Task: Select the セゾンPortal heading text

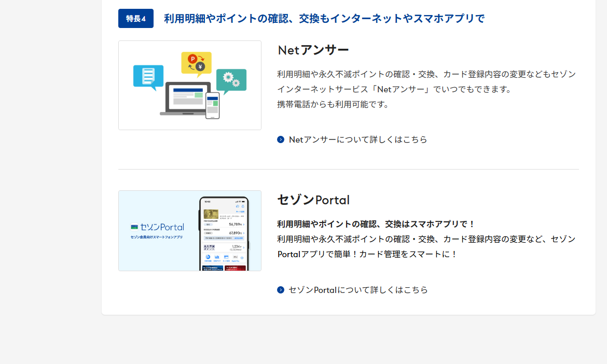Action: coord(313,200)
